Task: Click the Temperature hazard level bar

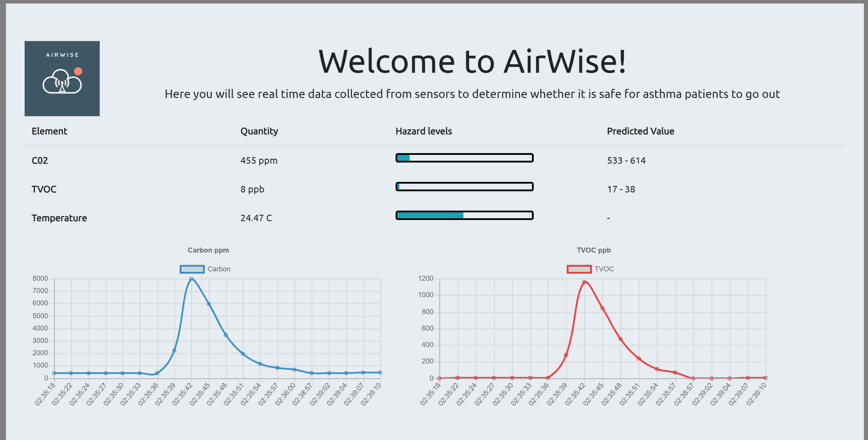Action: pos(464,215)
